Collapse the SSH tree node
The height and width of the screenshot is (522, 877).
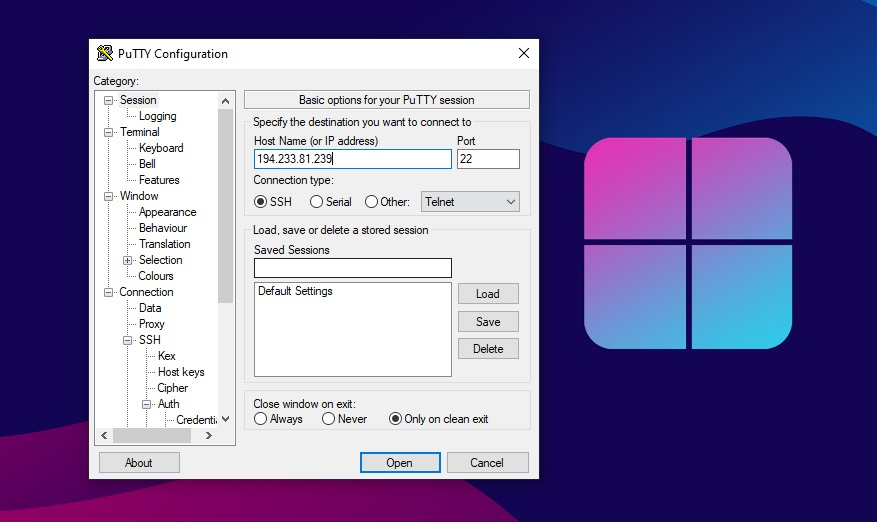tap(128, 340)
